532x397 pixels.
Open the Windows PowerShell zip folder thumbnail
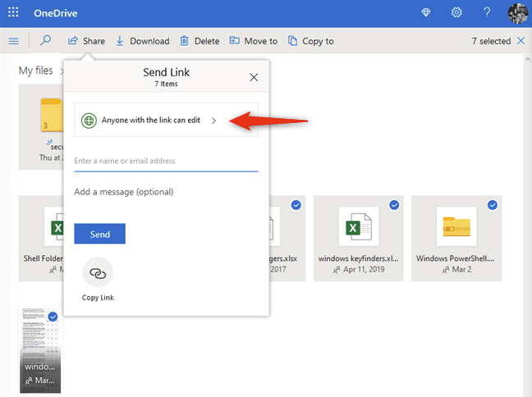456,226
